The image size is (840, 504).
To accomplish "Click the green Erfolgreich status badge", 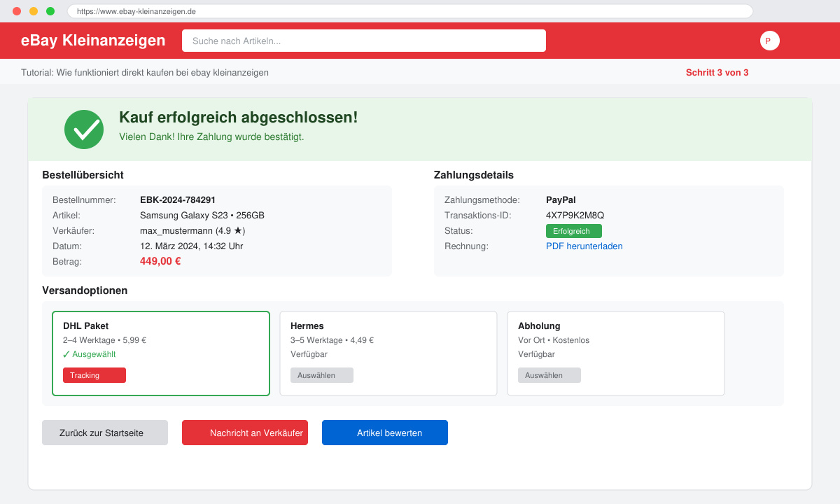I will coord(574,231).
